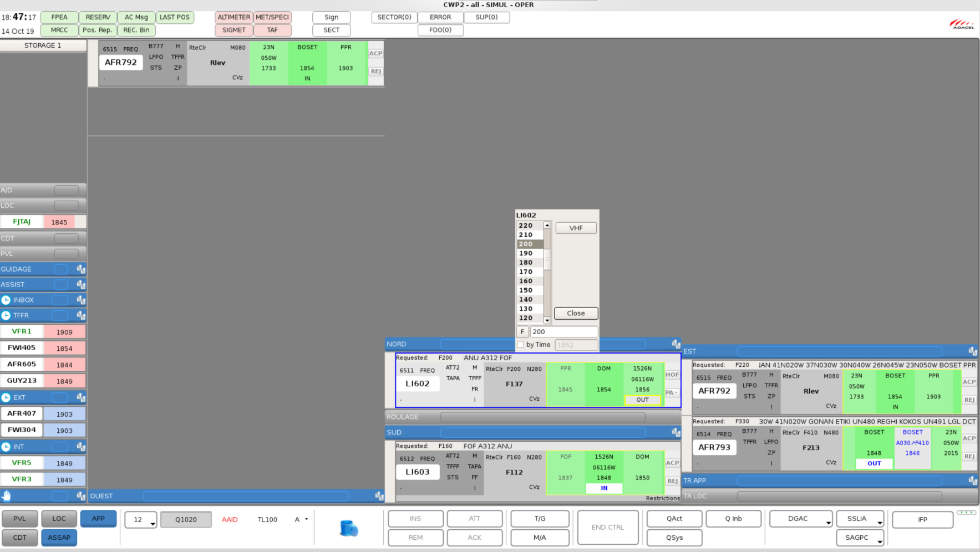The image size is (980, 552).
Task: Click the INT bay strips icon
Action: pos(81,447)
